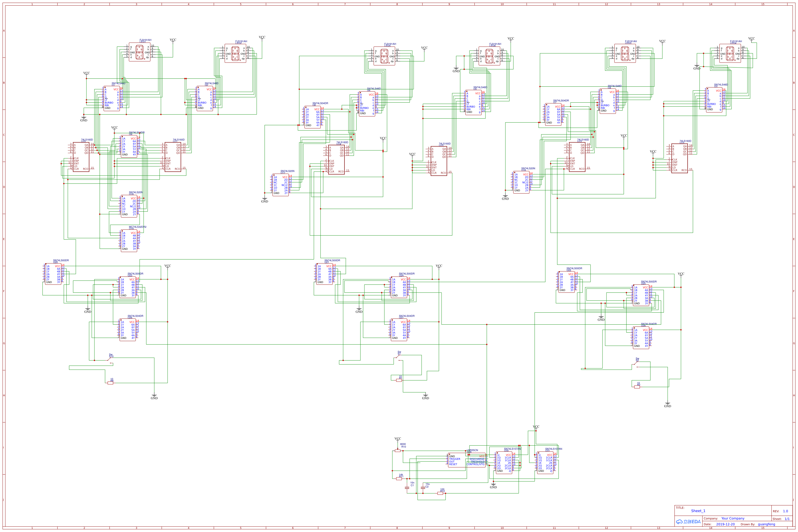Select the U31 SN74LS107AN flip-flop

coord(545,463)
